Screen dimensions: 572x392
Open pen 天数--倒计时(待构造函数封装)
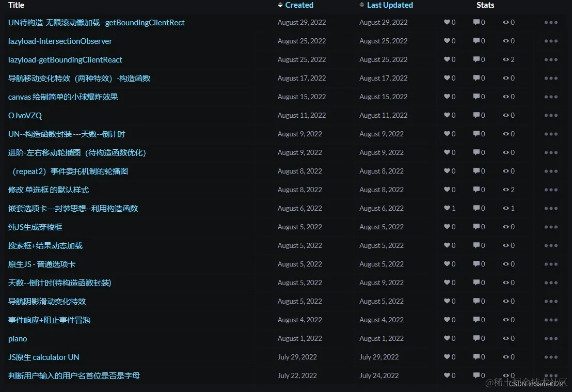coord(59,283)
